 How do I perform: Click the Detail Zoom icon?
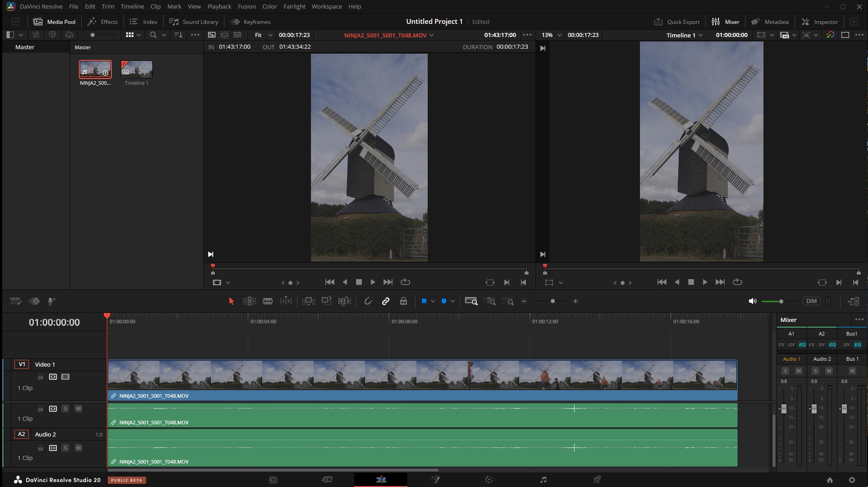pyautogui.click(x=489, y=301)
